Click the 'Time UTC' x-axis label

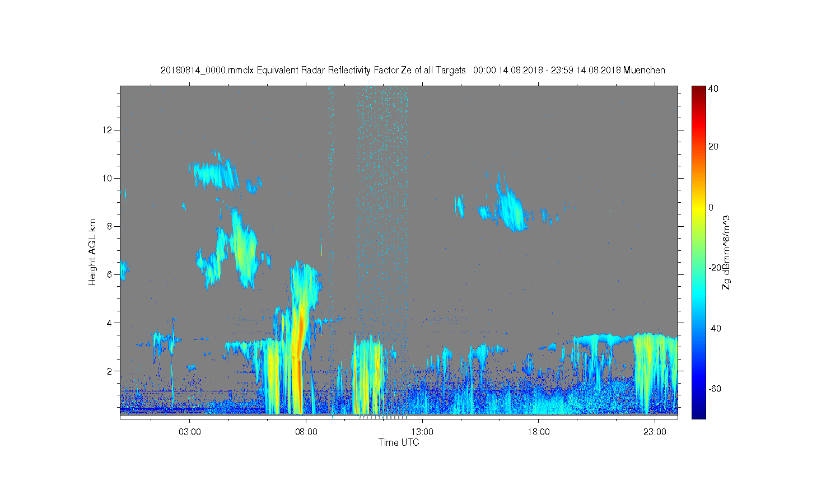coord(399,442)
